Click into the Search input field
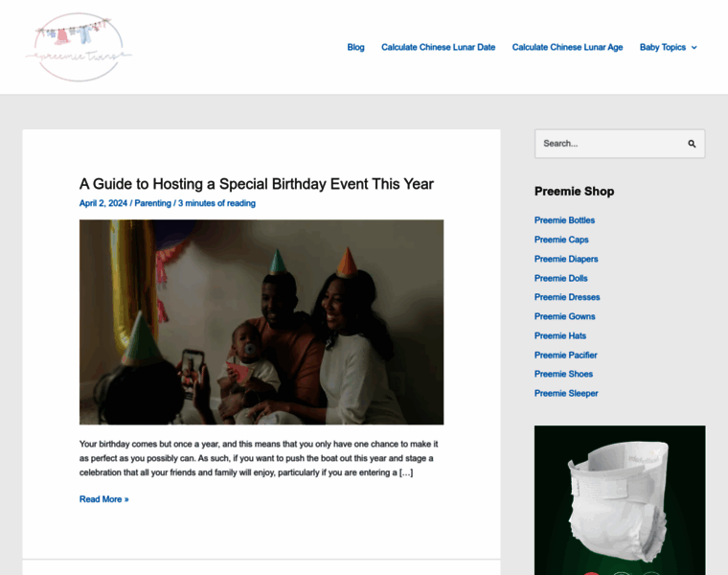 (x=610, y=144)
